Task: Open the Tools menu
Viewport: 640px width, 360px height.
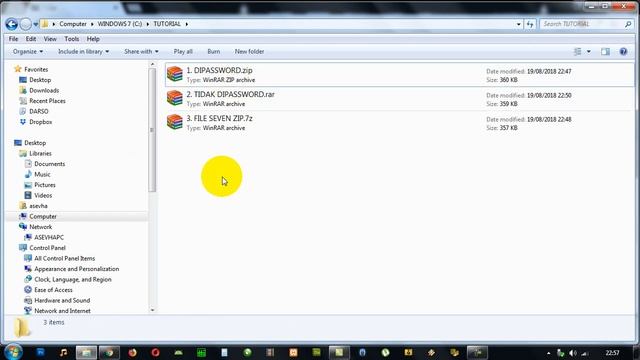Action: 71,39
